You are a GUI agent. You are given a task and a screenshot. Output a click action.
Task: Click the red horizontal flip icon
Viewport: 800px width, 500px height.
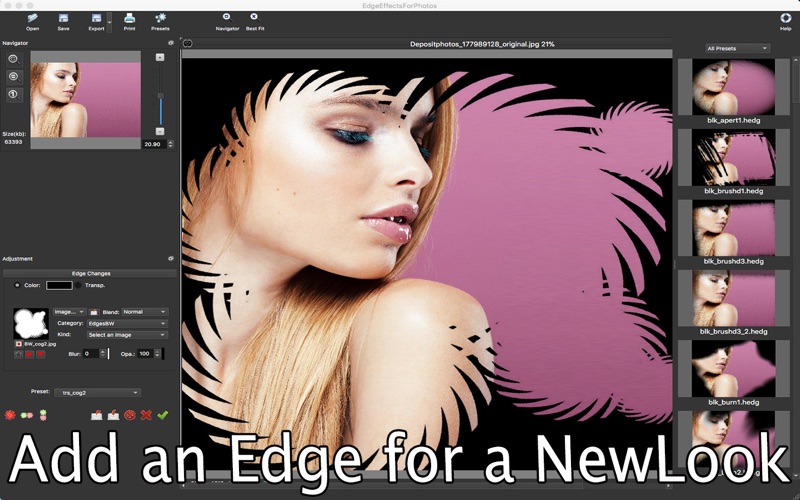(x=30, y=354)
